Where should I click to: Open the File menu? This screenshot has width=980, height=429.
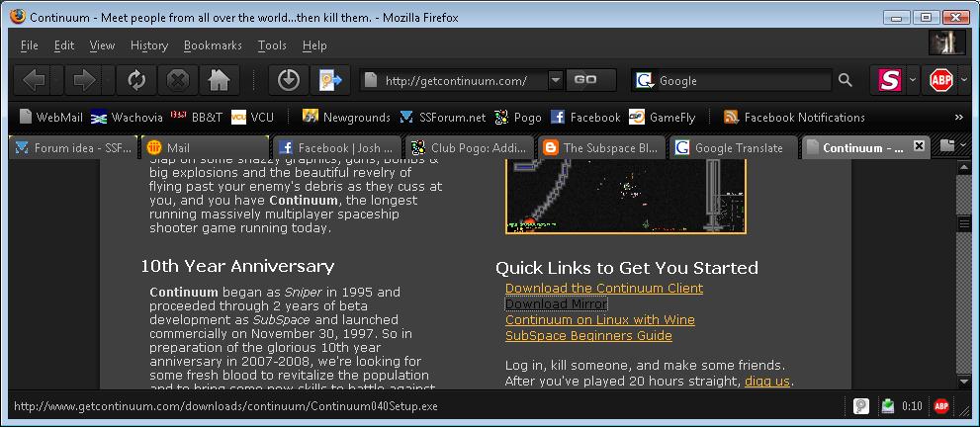point(30,45)
